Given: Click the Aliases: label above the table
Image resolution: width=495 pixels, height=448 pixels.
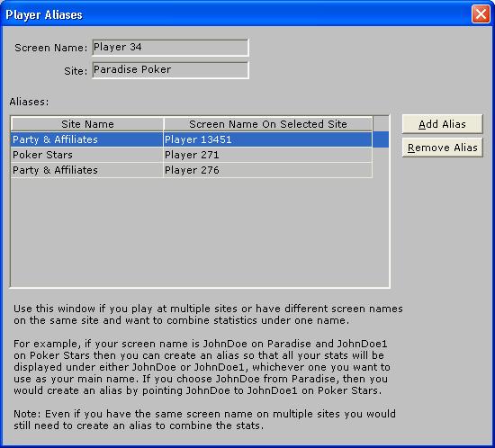Looking at the screenshot, I should point(29,102).
